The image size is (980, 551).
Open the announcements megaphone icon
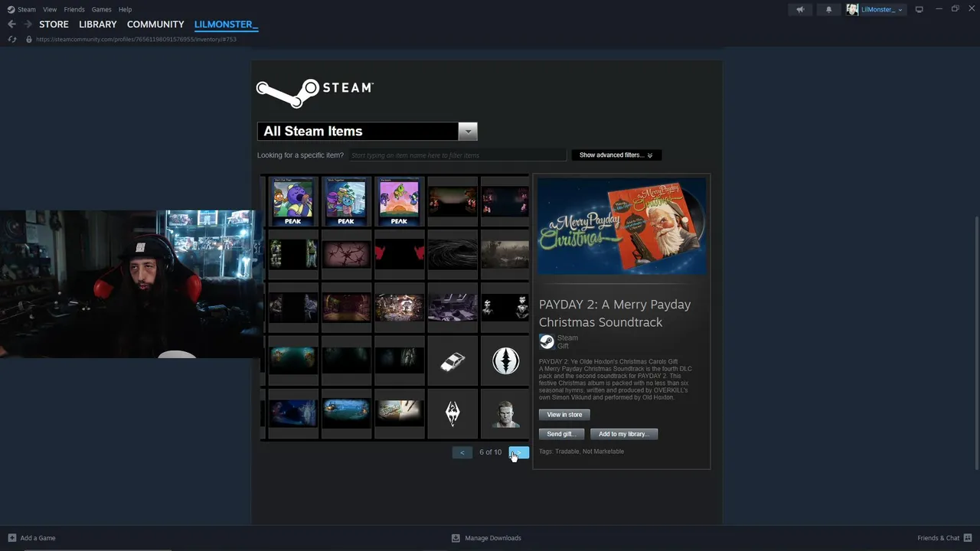[x=800, y=9]
